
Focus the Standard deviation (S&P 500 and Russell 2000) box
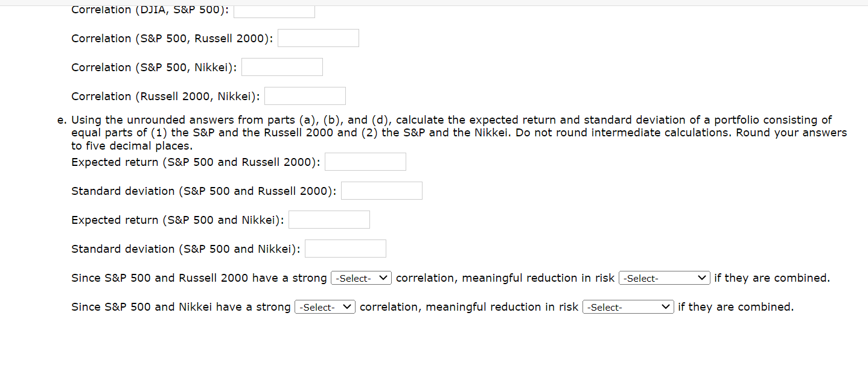pyautogui.click(x=381, y=190)
